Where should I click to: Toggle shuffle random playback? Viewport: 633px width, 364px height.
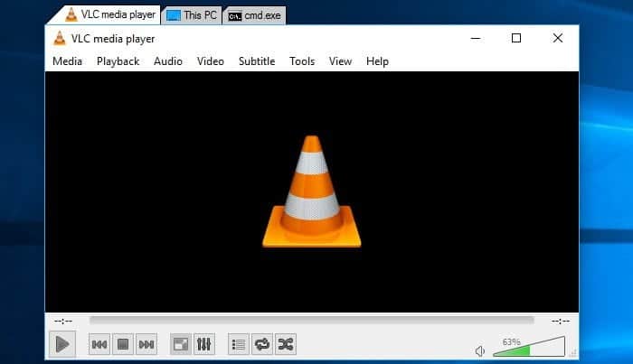pos(285,344)
